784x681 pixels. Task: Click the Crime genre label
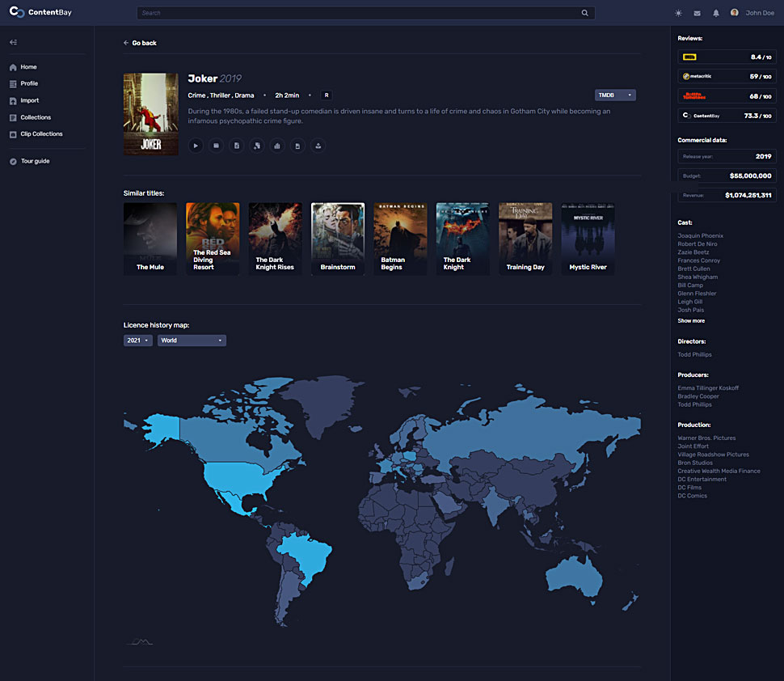tap(196, 95)
